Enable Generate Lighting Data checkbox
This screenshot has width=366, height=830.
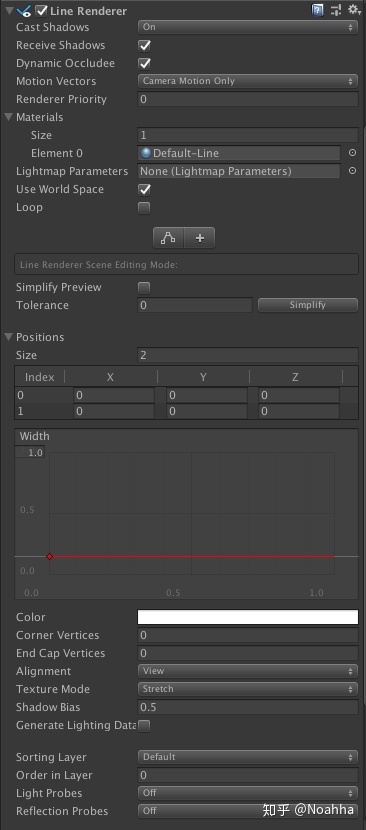[144, 725]
